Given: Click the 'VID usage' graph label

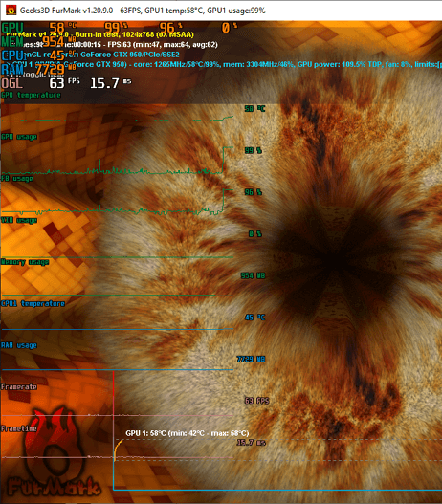Looking at the screenshot, I should click(19, 220).
